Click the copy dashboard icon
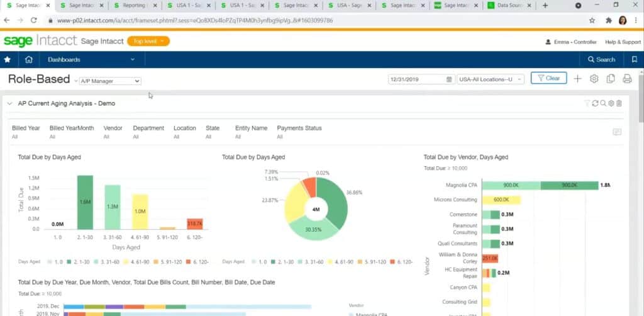The width and height of the screenshot is (644, 316). point(611,79)
